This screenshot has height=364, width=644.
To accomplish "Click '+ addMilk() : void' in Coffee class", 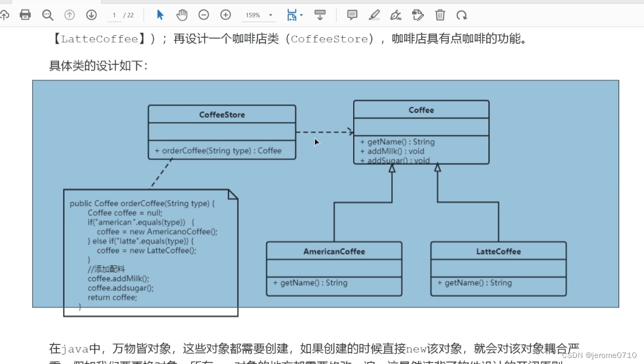I will click(x=392, y=151).
